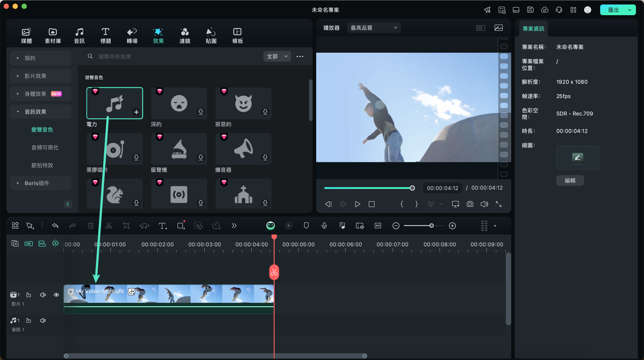Click the preview playback progress slider
The width and height of the screenshot is (644, 360).
click(x=369, y=188)
